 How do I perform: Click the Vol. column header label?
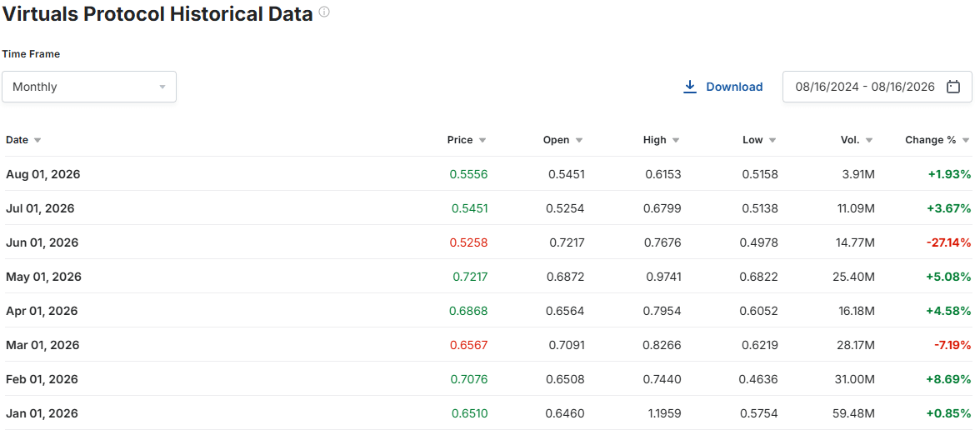pos(850,140)
